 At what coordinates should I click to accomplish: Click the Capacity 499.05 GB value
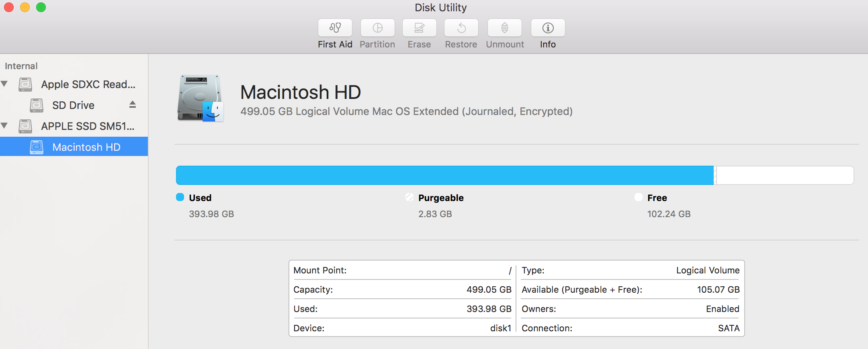click(x=489, y=289)
